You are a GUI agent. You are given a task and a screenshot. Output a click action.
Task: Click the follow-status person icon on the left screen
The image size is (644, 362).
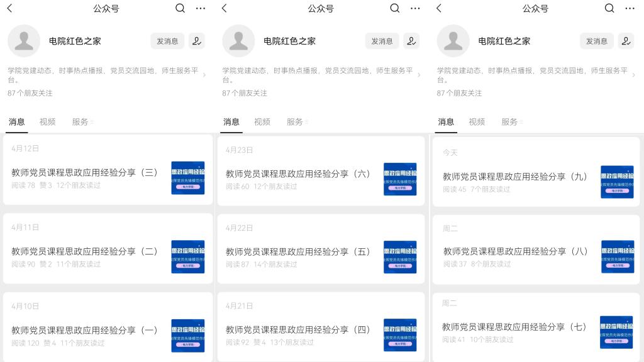point(197,41)
